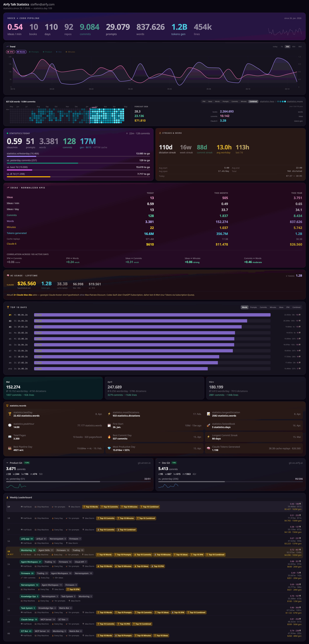
Task: Toggle the Words series in Trend chart
Action: 21,52
